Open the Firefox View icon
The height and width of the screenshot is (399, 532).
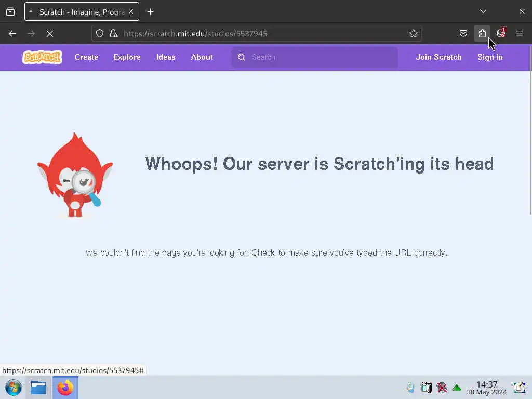click(x=10, y=12)
